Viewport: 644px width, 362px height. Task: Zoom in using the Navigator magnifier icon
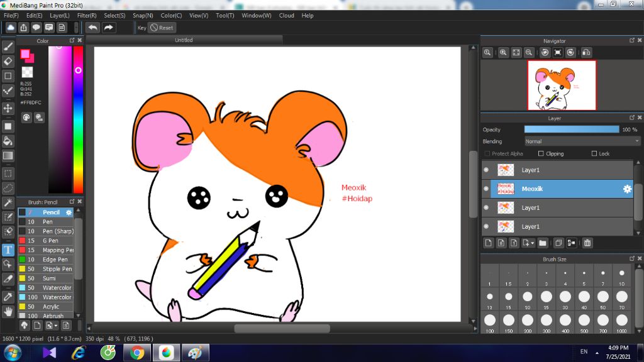point(503,53)
